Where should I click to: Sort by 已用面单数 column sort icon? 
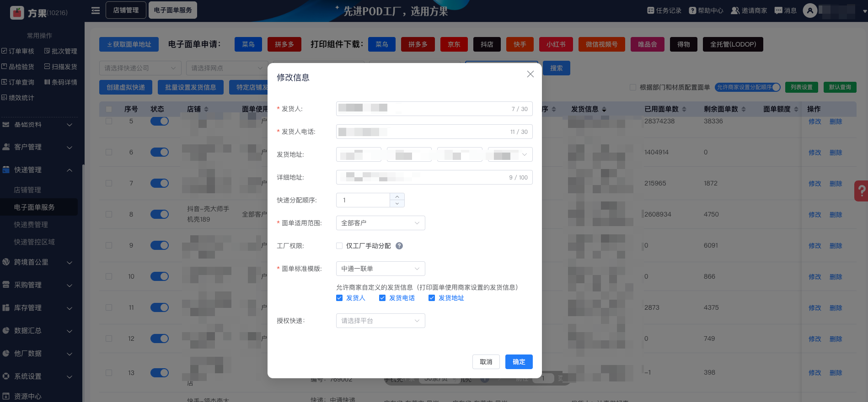click(x=684, y=109)
